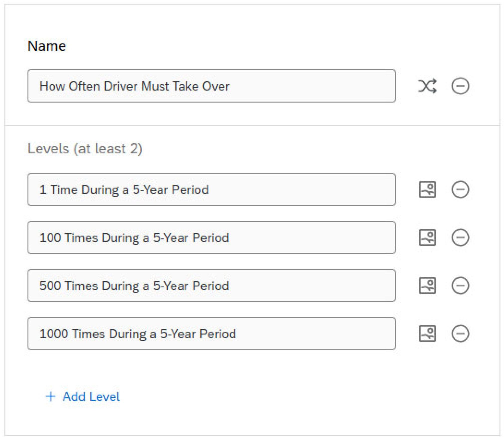
Task: Place the cursor after 'Take Over' in the name field
Action: click(x=230, y=86)
